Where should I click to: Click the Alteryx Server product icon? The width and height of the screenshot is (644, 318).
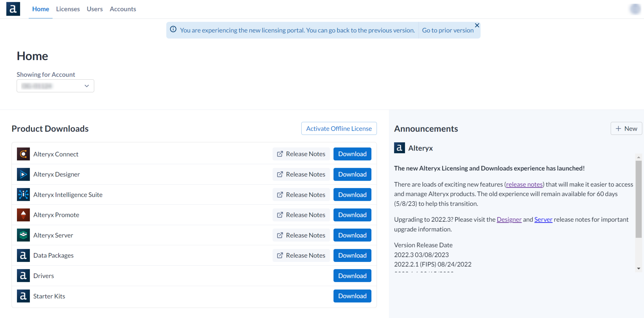23,235
